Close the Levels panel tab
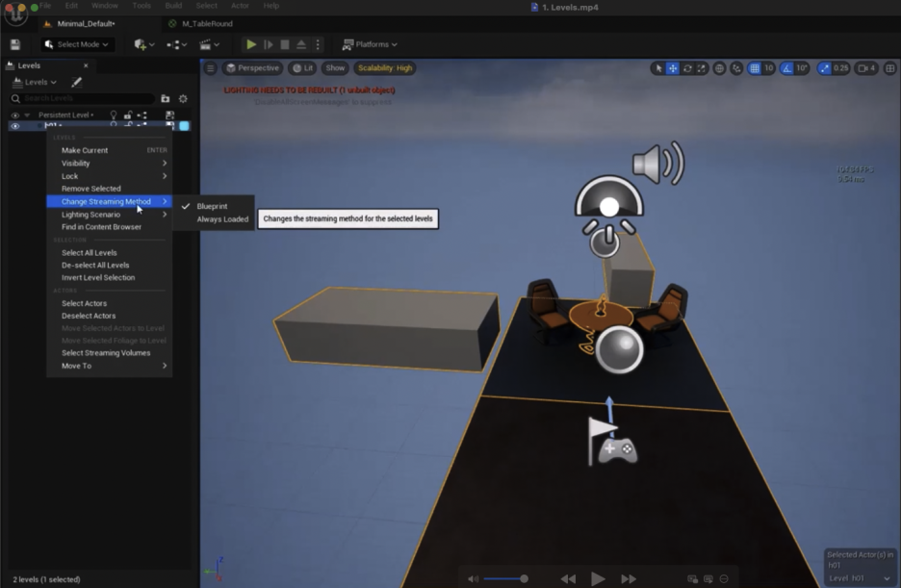 click(x=86, y=65)
